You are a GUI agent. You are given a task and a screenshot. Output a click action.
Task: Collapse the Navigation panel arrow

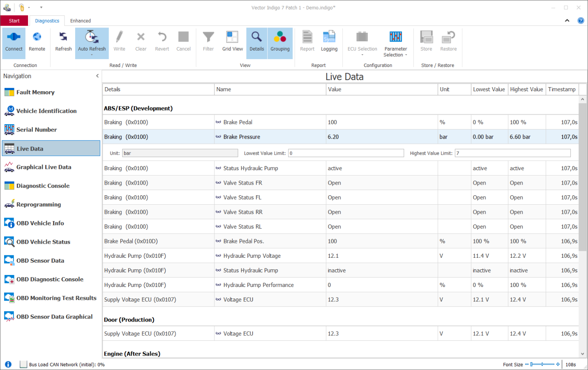[x=97, y=76]
